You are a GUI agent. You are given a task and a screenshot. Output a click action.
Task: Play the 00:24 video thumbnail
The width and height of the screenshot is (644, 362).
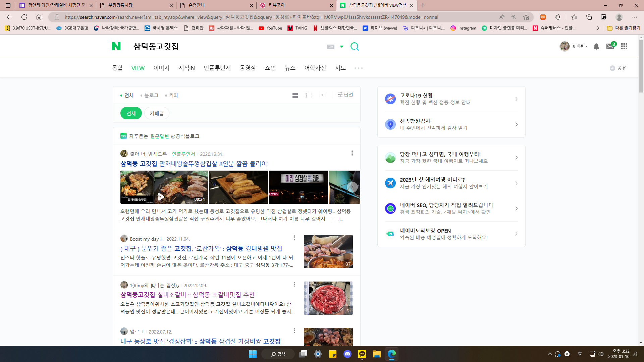(x=181, y=187)
